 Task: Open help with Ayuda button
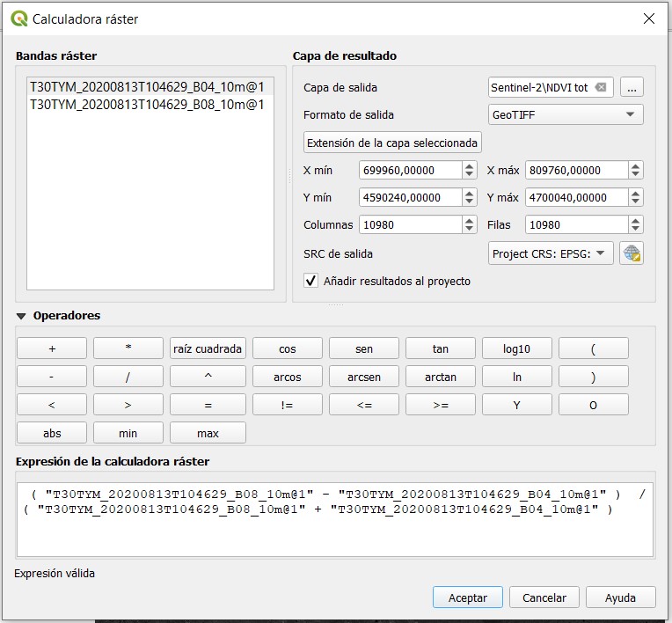click(621, 597)
